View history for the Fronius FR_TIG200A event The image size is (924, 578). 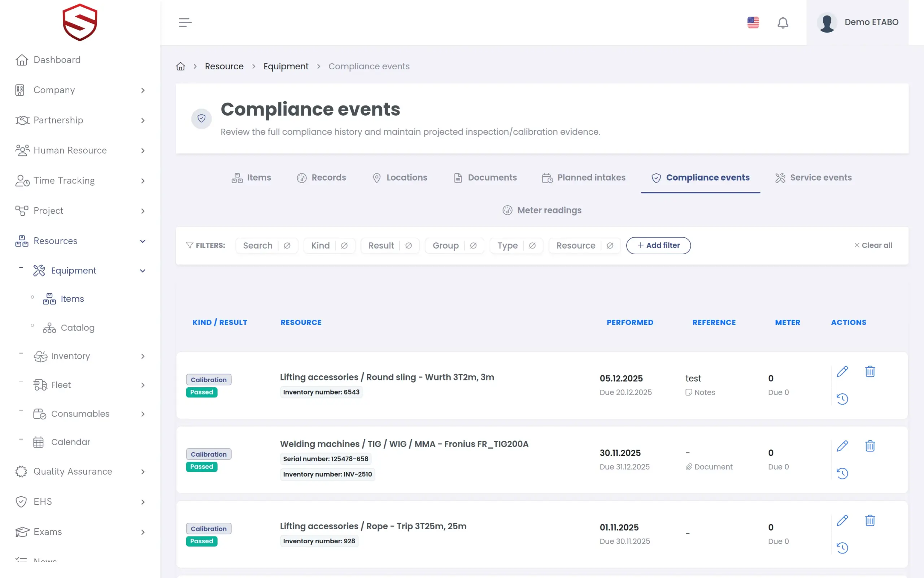842,474
